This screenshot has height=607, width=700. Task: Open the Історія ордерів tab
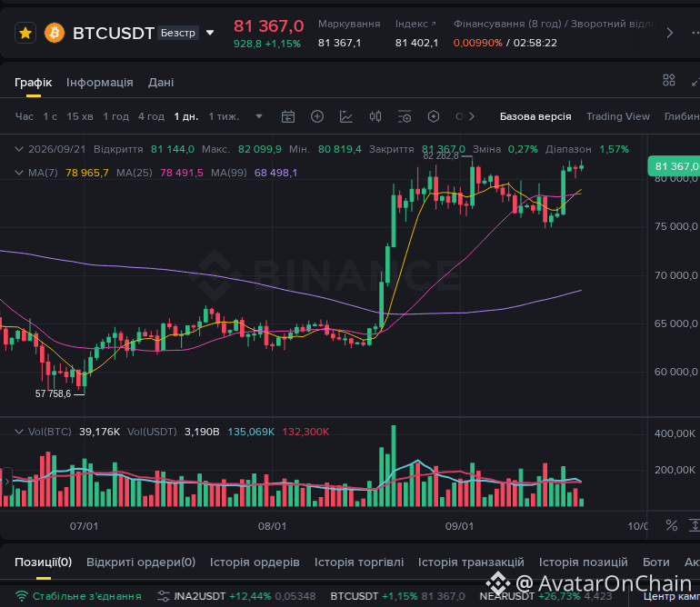pos(255,562)
